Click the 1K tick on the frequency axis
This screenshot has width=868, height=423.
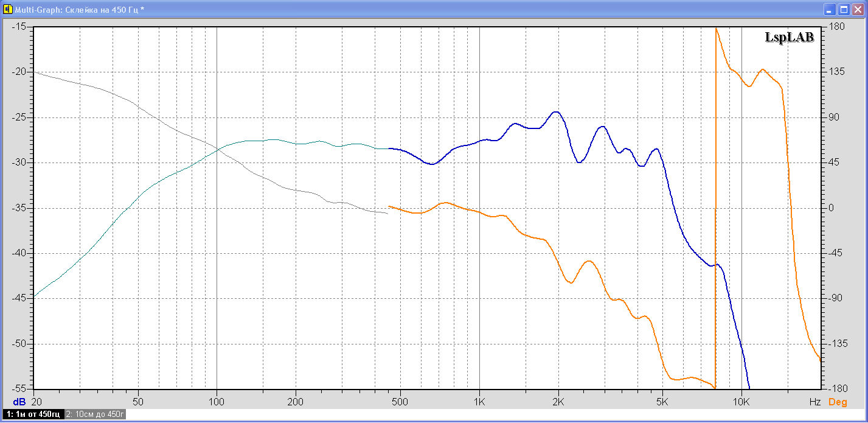click(x=479, y=402)
